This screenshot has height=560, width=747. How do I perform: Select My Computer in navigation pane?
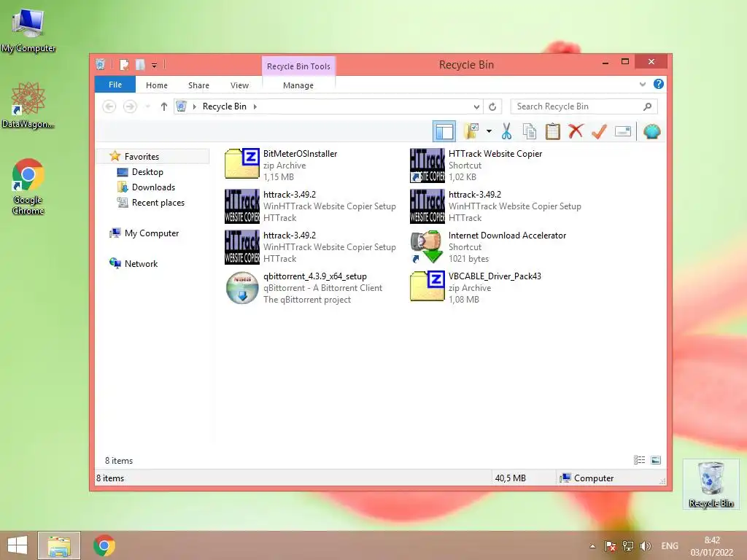point(152,233)
